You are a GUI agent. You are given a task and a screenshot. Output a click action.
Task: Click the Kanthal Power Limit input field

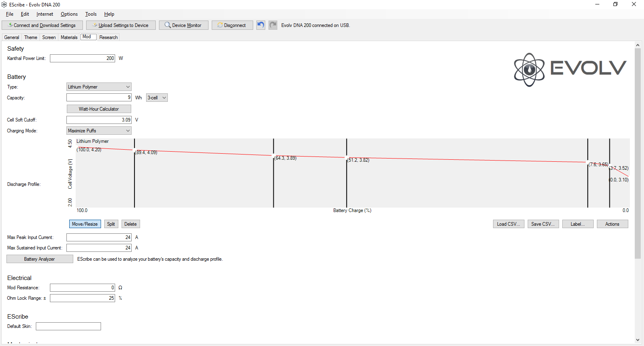pyautogui.click(x=83, y=58)
